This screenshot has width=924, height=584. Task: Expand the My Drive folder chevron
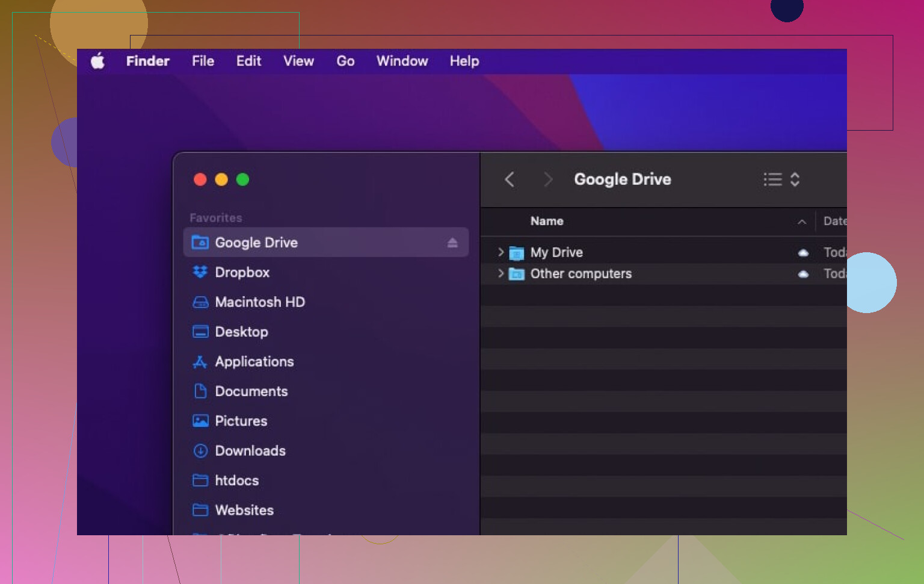(x=500, y=252)
